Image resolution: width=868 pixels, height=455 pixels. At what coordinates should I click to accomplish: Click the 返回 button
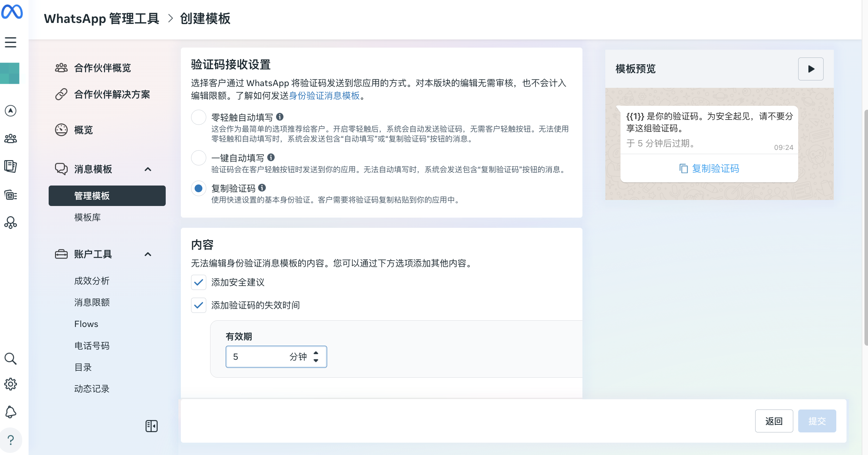774,421
